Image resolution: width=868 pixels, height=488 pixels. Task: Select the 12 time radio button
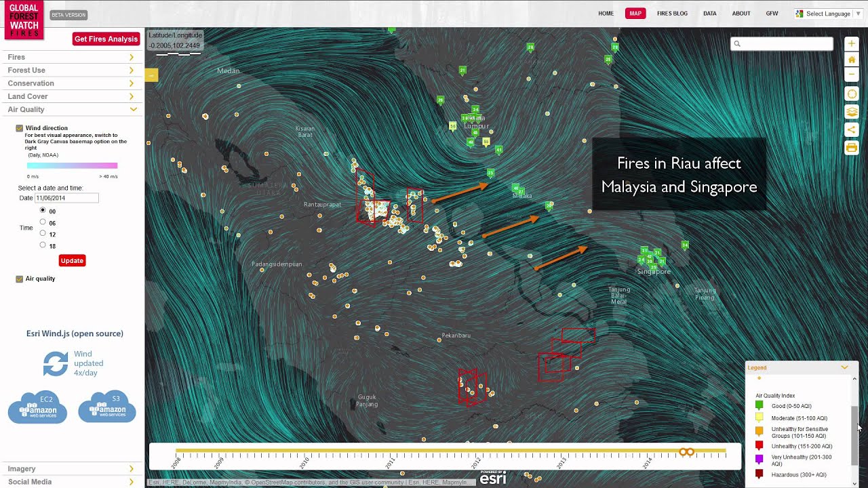[x=43, y=234]
